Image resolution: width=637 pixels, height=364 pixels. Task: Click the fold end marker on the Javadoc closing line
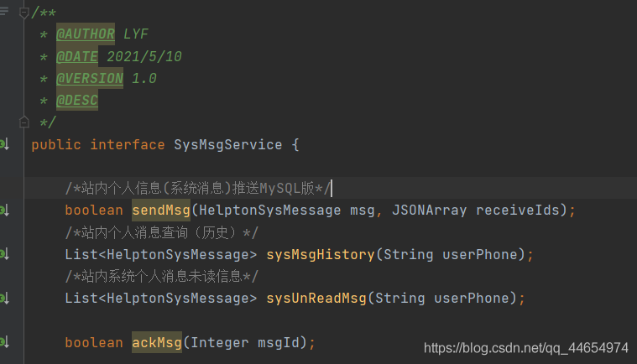tap(24, 122)
